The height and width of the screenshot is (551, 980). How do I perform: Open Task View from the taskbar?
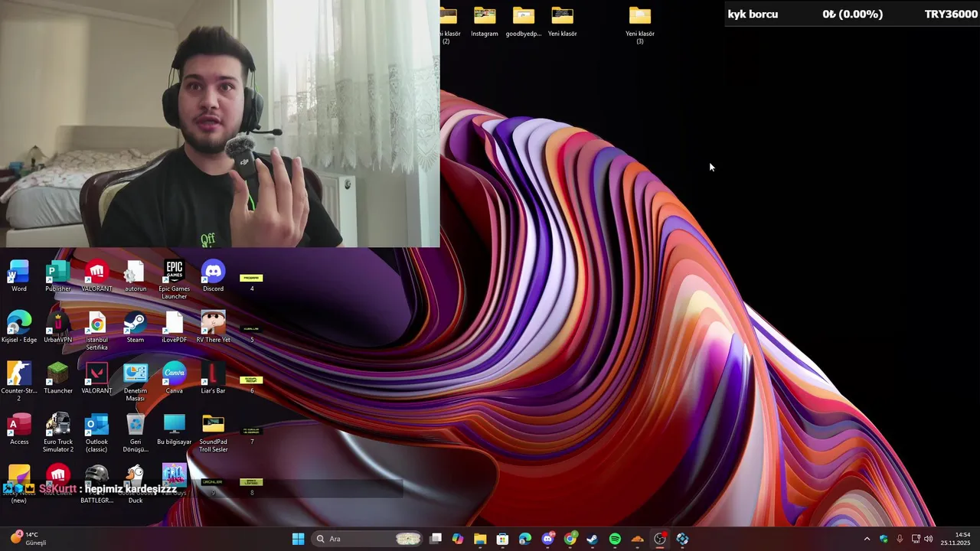[x=436, y=539]
